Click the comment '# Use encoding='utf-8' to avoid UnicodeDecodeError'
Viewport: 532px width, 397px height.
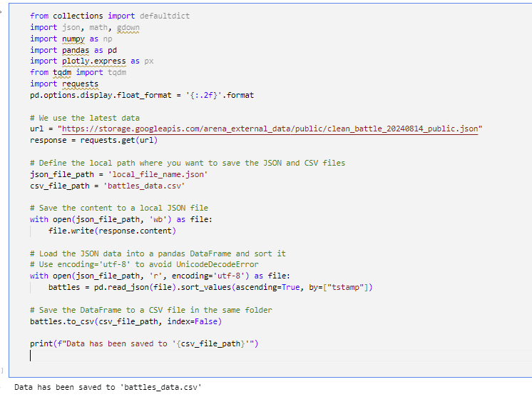[144, 265]
